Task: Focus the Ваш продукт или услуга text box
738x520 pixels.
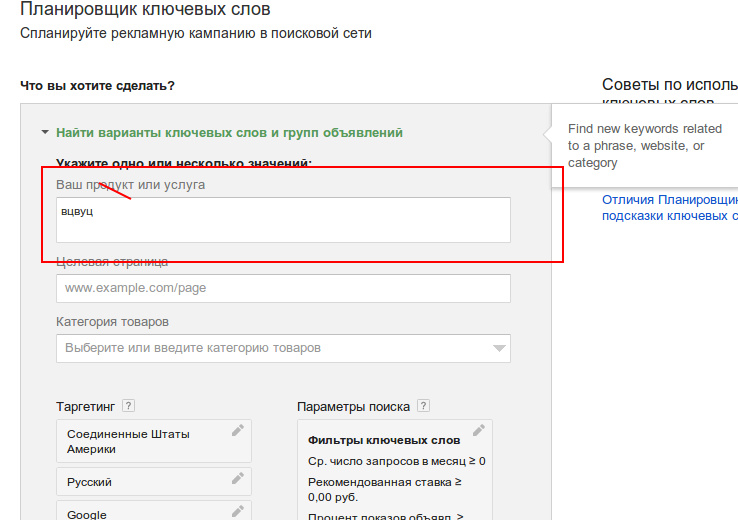Action: coord(283,219)
